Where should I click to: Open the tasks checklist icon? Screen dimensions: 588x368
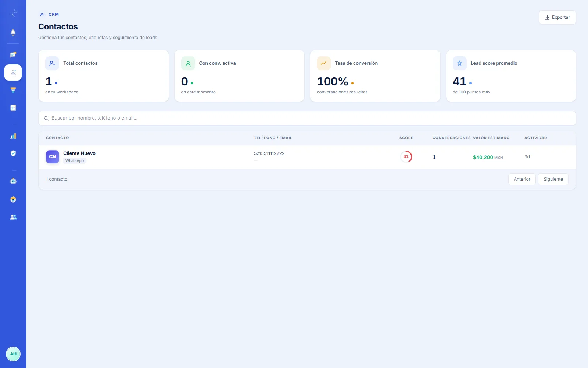click(13, 108)
